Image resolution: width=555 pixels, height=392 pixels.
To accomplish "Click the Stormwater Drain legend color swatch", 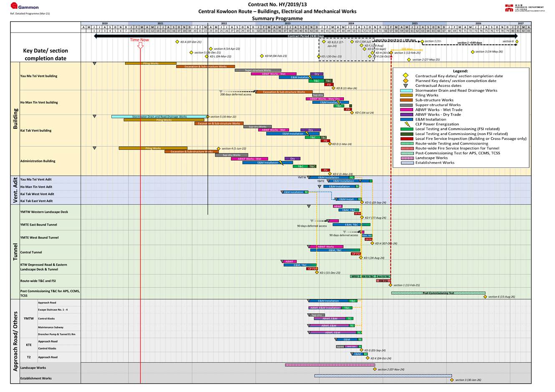I will coord(406,90).
